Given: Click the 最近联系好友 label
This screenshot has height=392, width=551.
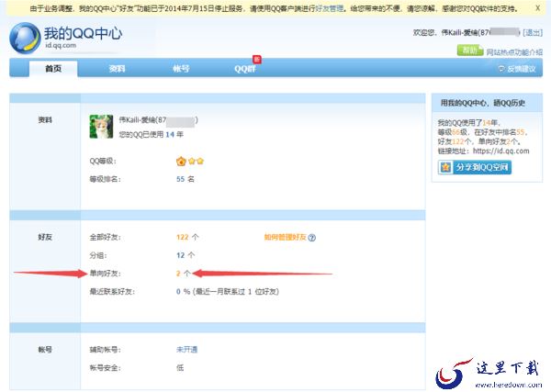Looking at the screenshot, I should click(112, 292).
